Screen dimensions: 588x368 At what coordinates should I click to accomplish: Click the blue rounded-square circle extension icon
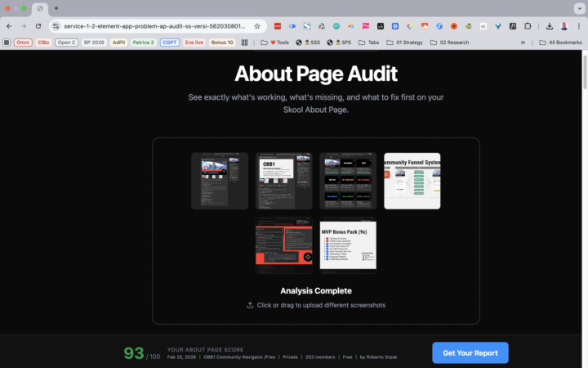pyautogui.click(x=395, y=26)
